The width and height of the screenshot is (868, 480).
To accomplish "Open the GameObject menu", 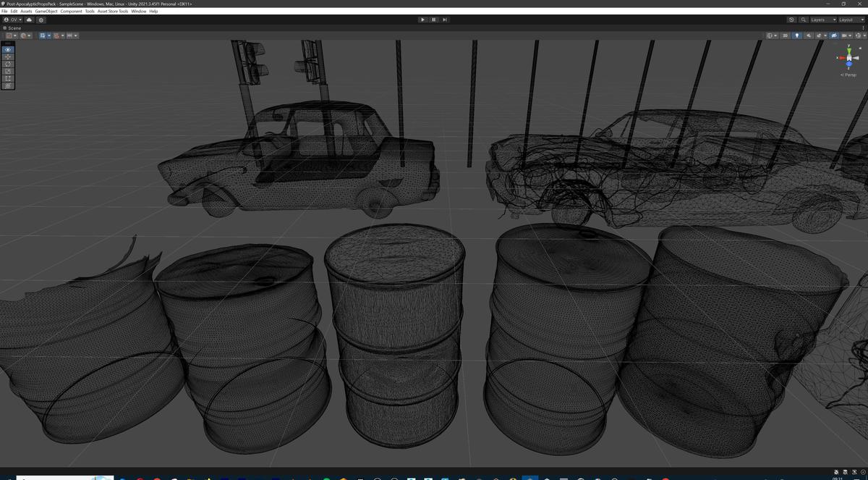I will [46, 11].
